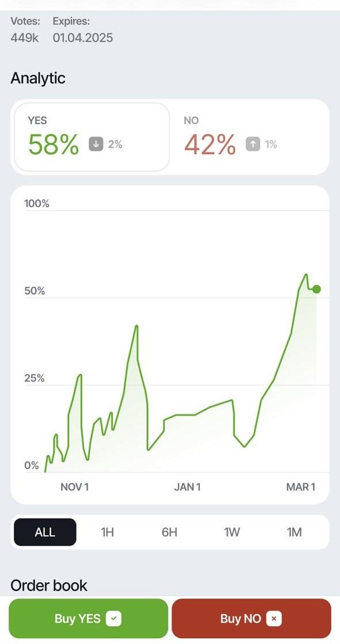
Task: Click the Analytic section heading
Action: point(38,78)
